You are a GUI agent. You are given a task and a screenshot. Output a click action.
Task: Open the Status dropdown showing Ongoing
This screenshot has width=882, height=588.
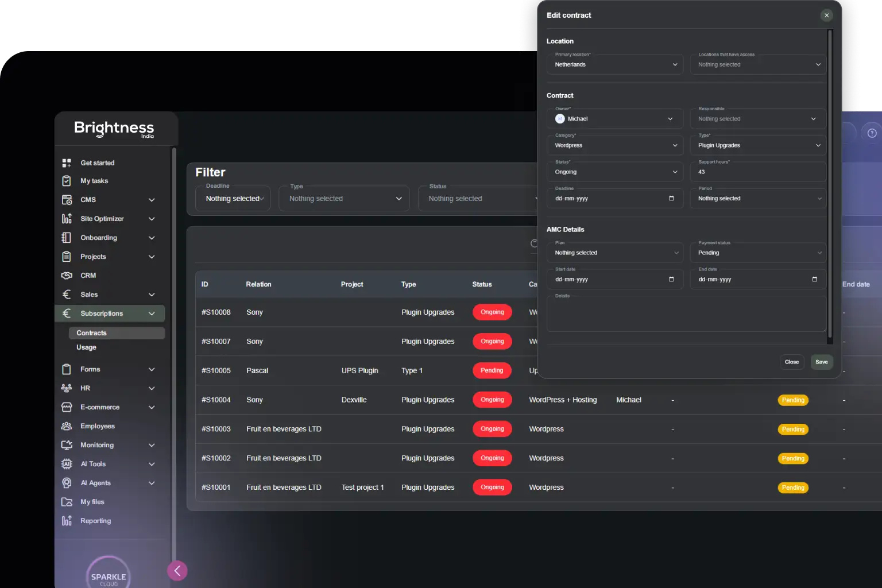615,172
